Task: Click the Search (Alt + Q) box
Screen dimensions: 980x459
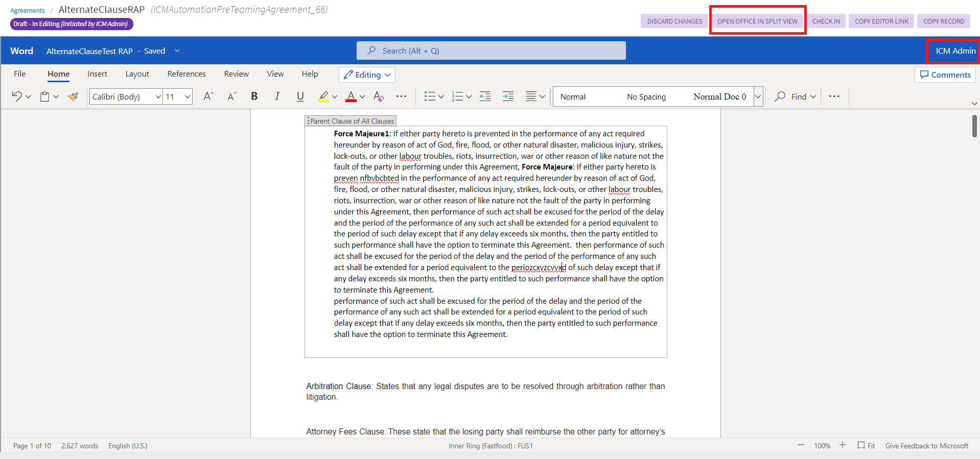Action: [491, 51]
